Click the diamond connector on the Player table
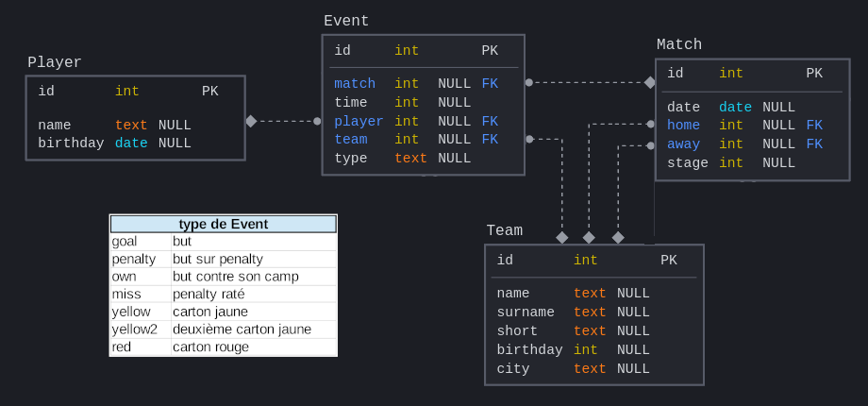This screenshot has width=868, height=406. tap(251, 121)
